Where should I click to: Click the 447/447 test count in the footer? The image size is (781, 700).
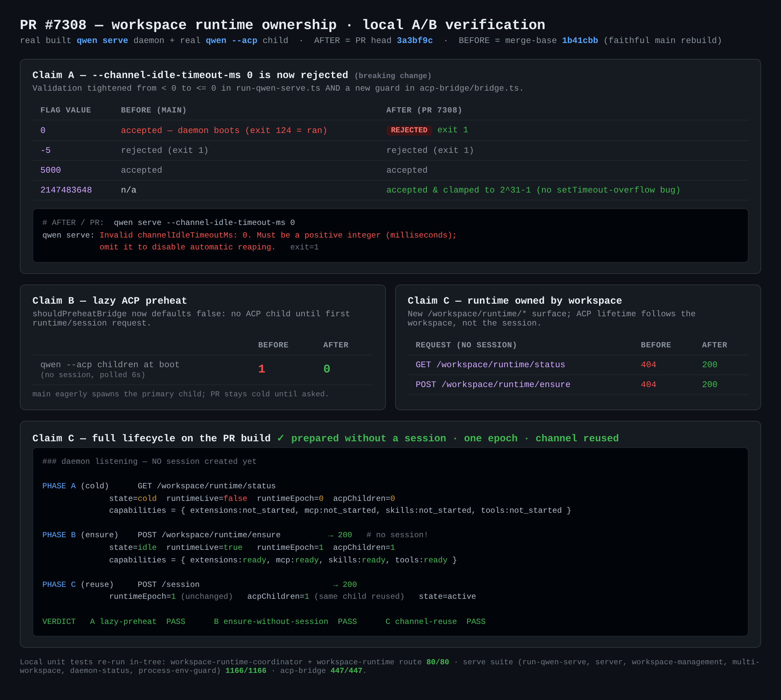(x=346, y=671)
